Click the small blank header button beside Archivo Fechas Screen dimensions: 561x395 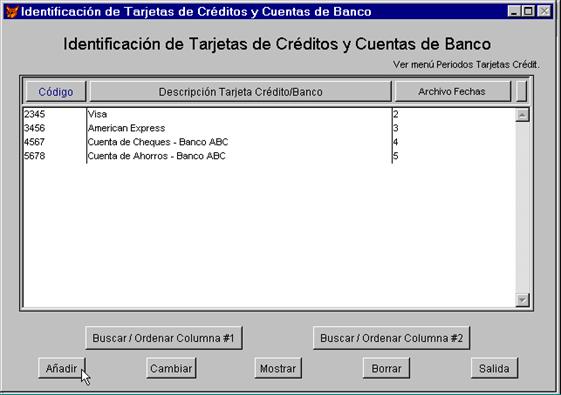tap(522, 92)
